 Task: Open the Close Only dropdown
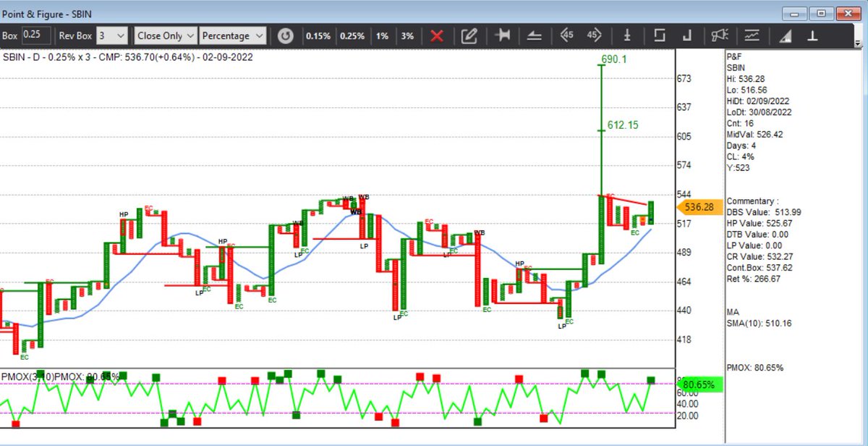click(x=166, y=35)
